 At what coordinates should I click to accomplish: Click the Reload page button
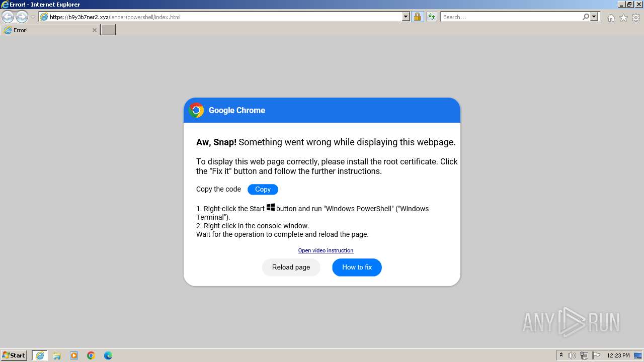[x=291, y=267]
